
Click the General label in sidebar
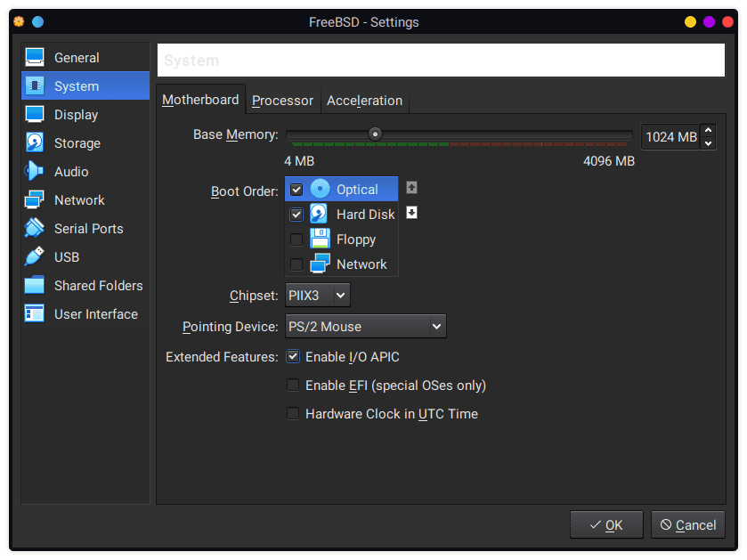pos(77,58)
